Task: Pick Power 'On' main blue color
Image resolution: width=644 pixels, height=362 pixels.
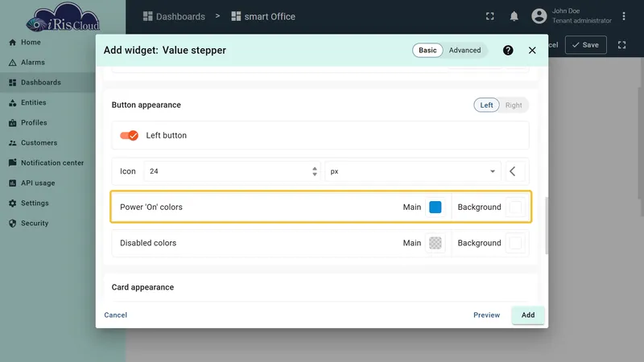Action: coord(436,207)
